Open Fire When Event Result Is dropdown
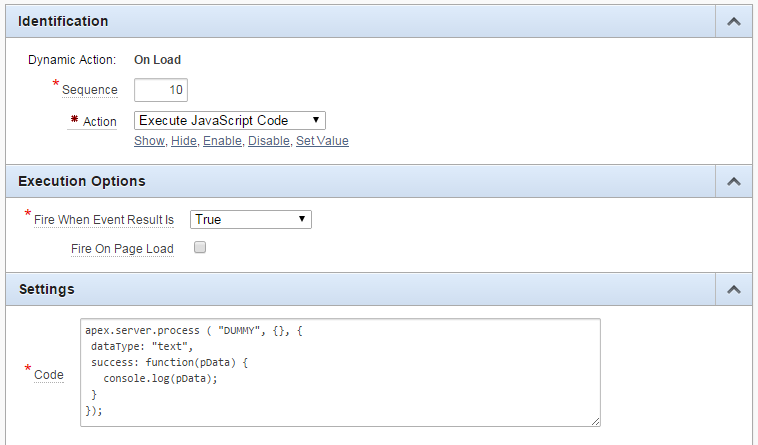The width and height of the screenshot is (758, 445). click(x=251, y=219)
